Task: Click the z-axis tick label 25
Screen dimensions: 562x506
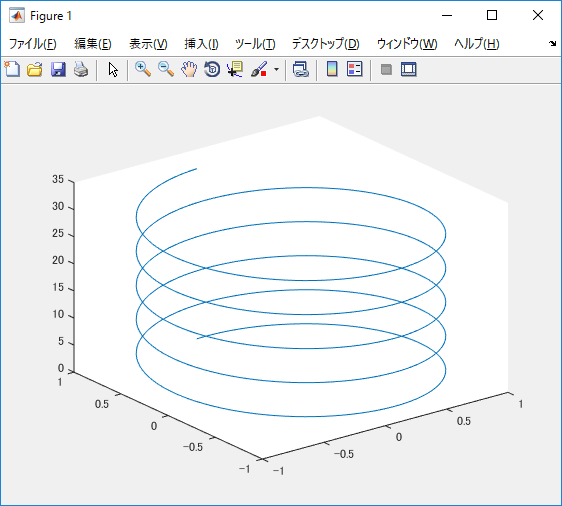Action: [x=58, y=233]
